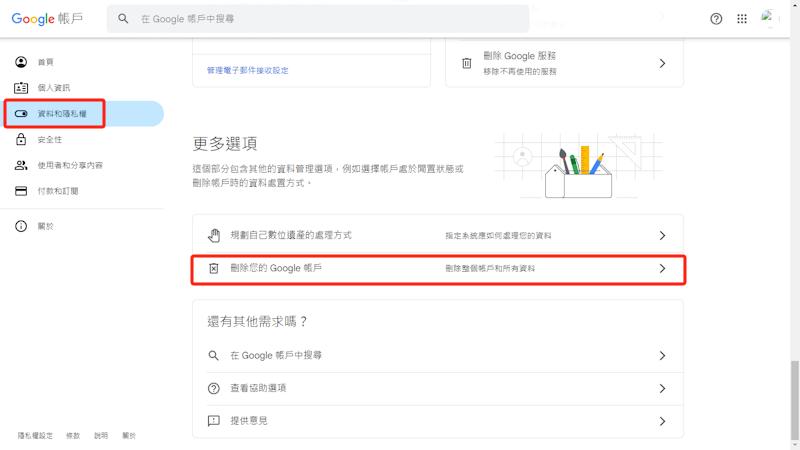The width and height of the screenshot is (800, 450).
Task: Click the 資料和隱私權 toggle-shaped icon
Action: click(x=21, y=113)
